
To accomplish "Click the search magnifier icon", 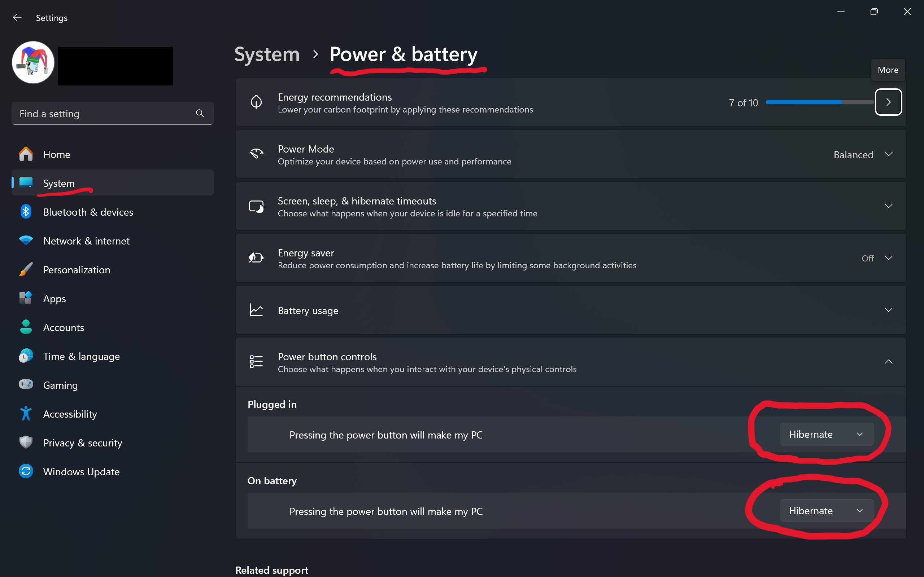I will click(200, 113).
